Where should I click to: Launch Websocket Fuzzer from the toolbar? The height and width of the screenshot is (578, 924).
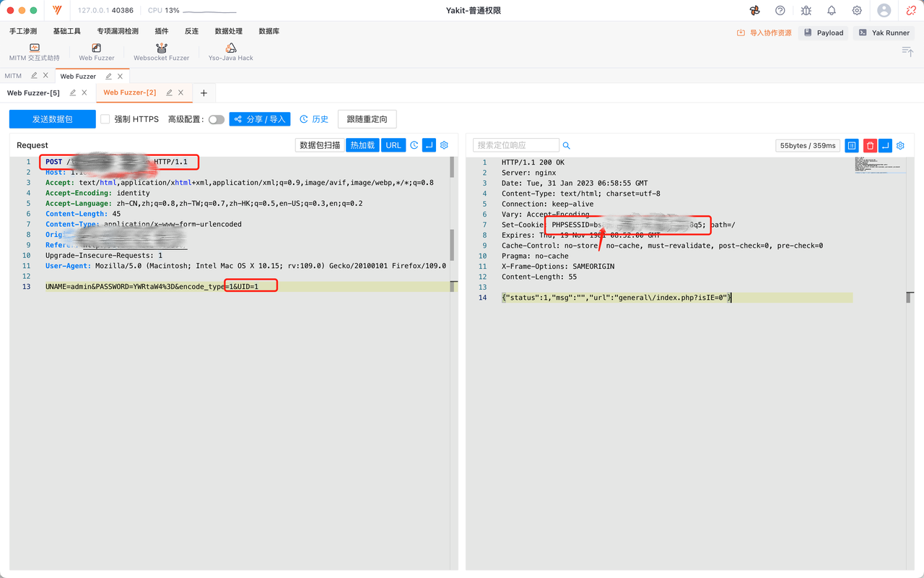(x=161, y=52)
